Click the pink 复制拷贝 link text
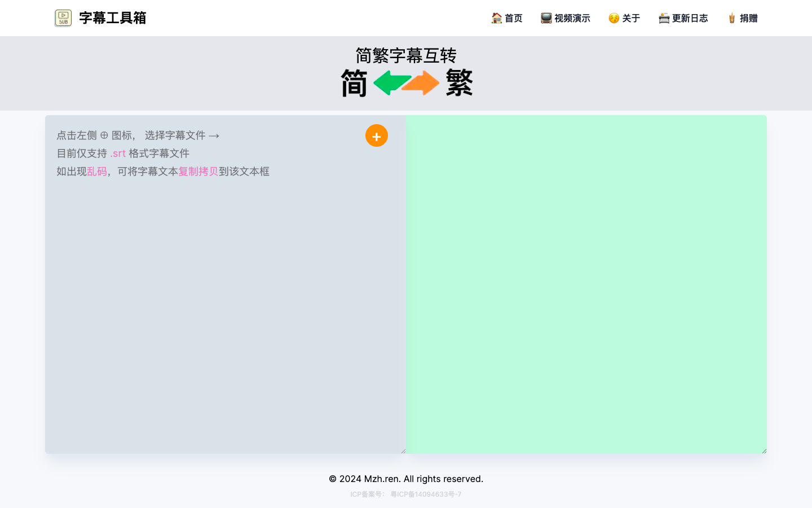The image size is (812, 508). point(198,171)
